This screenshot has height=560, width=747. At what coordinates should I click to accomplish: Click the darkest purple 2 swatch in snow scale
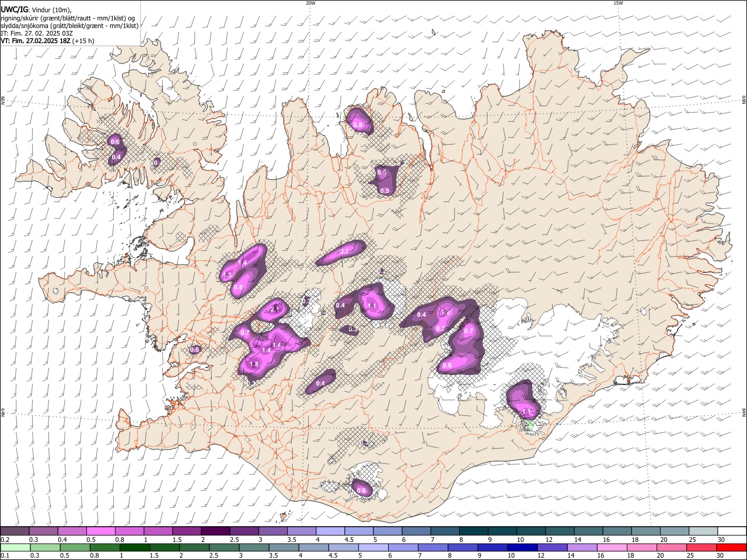215,531
